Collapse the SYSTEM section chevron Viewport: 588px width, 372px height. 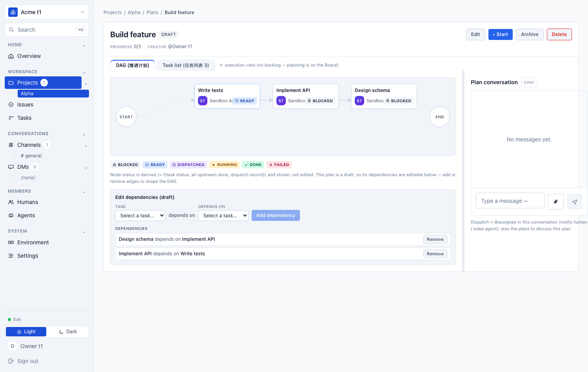tap(84, 232)
